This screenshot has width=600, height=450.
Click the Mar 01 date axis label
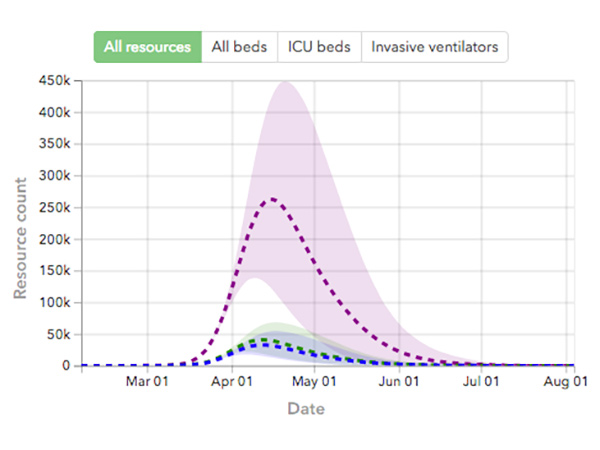tap(147, 381)
